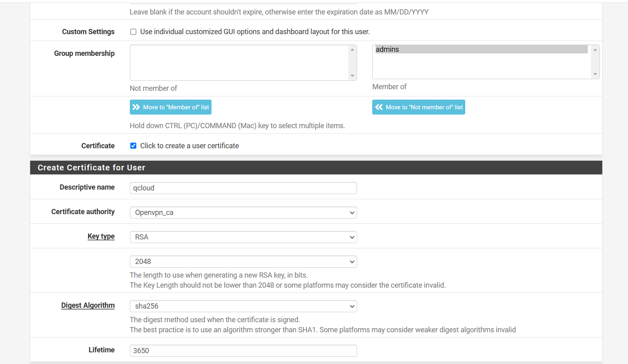The width and height of the screenshot is (628, 364).
Task: Click the Lifetime field showing 3650
Action: pos(243,351)
